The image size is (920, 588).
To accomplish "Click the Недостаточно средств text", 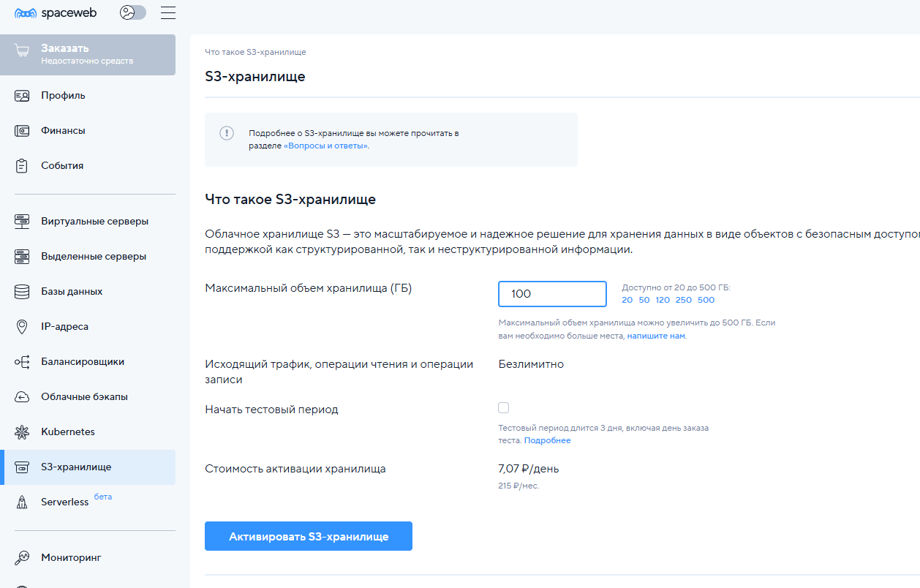I will click(87, 61).
